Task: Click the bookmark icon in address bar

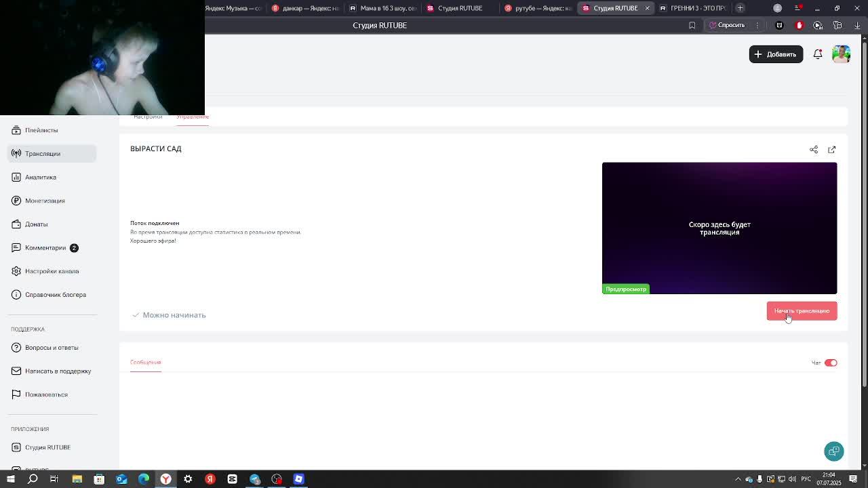Action: (692, 25)
